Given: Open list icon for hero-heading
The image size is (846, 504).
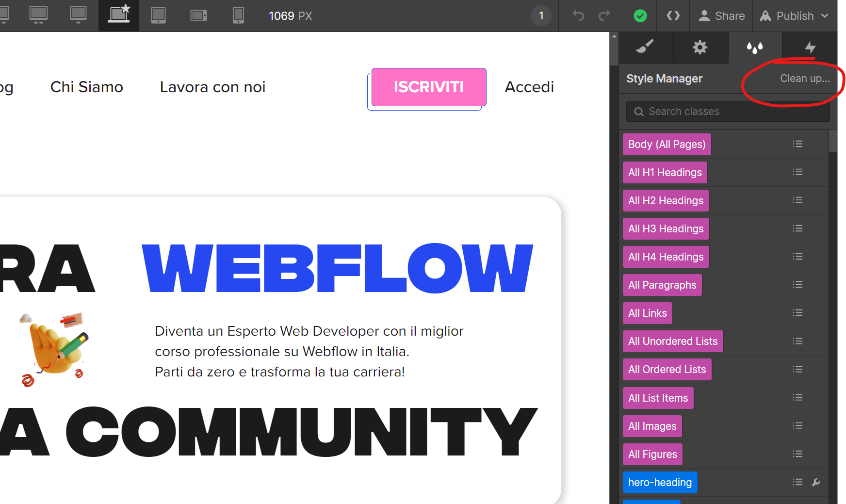Looking at the screenshot, I should 797,482.
